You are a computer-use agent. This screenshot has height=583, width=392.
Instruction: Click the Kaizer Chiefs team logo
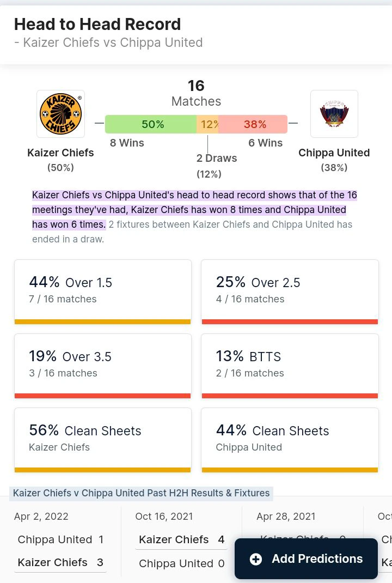[60, 114]
